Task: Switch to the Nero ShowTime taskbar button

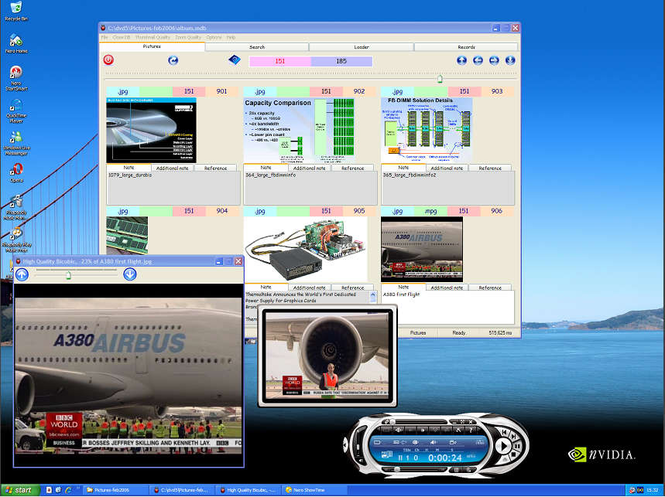Action: [x=315, y=490]
